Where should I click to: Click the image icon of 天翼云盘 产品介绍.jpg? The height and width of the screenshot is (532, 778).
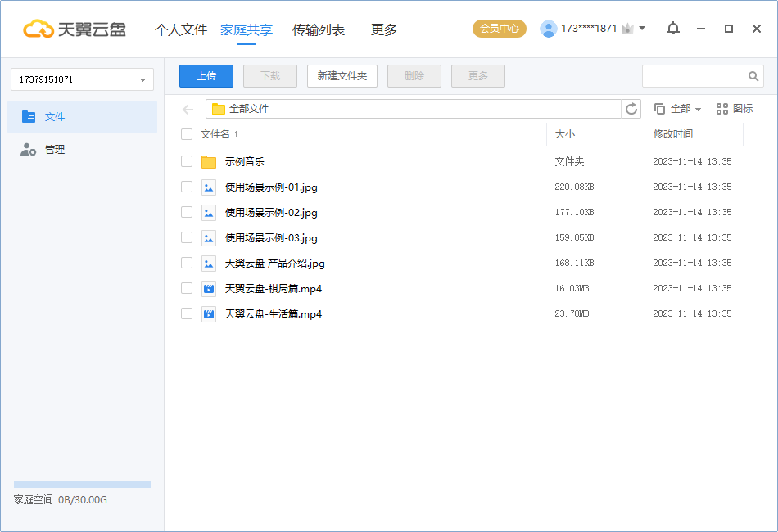pos(209,264)
